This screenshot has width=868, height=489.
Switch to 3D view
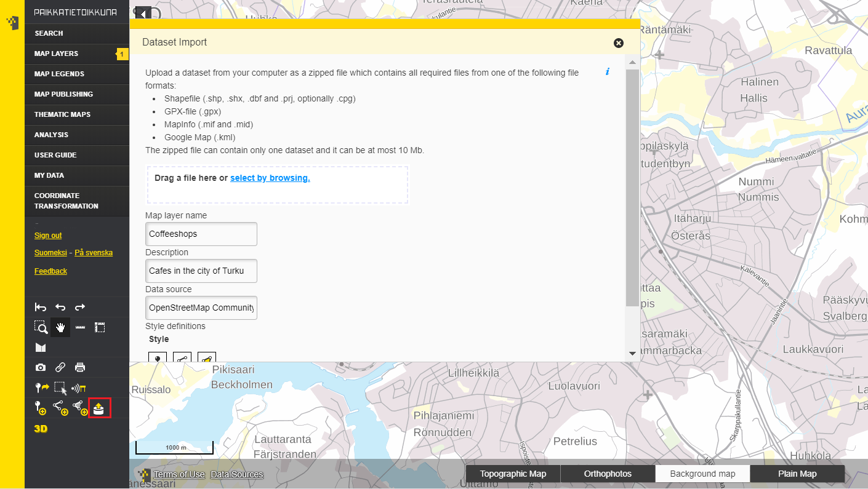[x=41, y=429]
